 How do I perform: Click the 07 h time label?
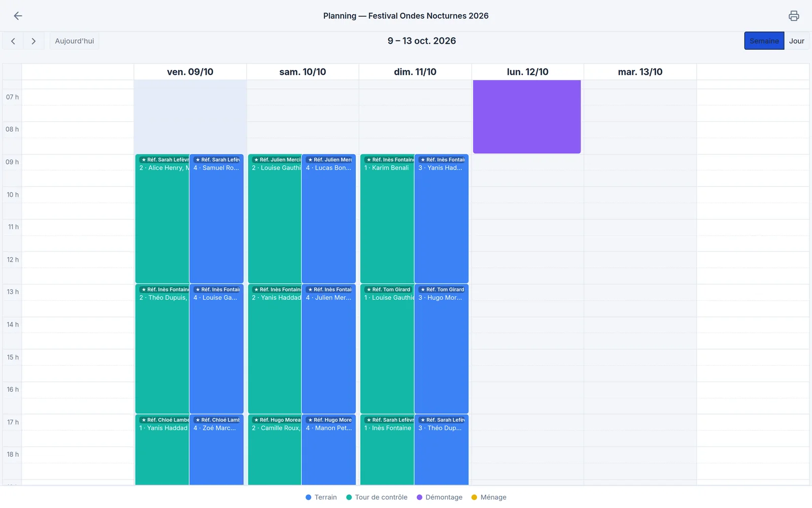pyautogui.click(x=12, y=97)
